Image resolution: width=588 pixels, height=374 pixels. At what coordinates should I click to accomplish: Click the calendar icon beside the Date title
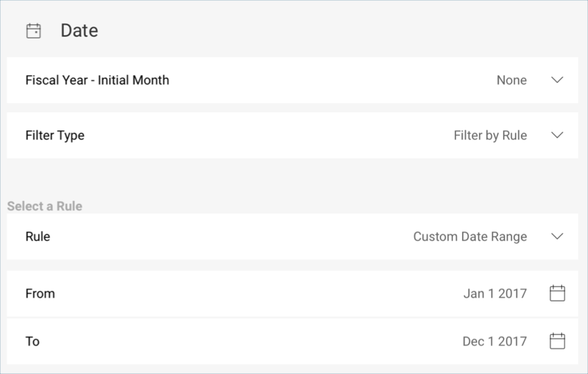coord(33,31)
